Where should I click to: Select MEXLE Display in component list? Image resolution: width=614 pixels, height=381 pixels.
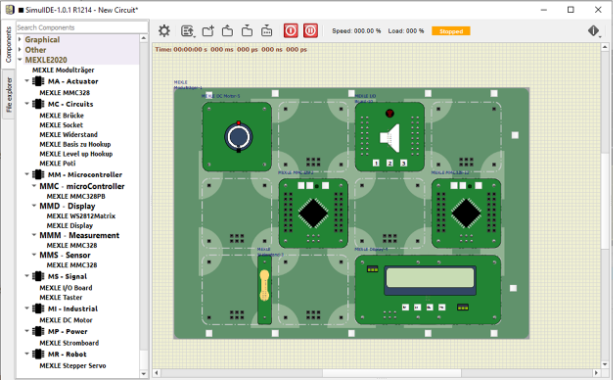coord(70,226)
